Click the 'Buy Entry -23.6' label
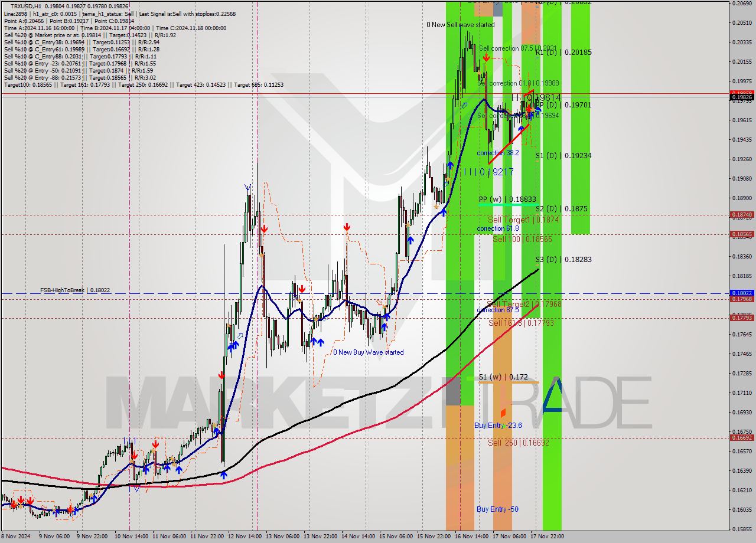Viewport: 756px width, 543px height. click(498, 426)
